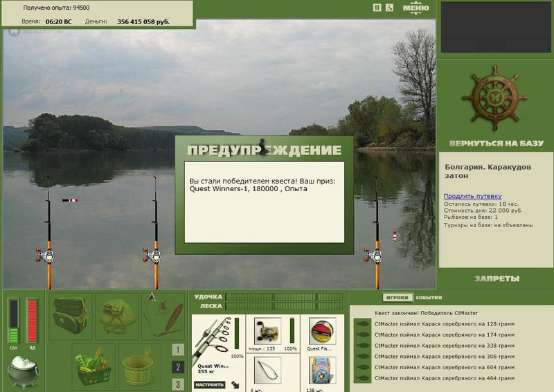Click fish icon of the 306 грамм catch
The height and width of the screenshot is (392, 554).
click(x=362, y=357)
